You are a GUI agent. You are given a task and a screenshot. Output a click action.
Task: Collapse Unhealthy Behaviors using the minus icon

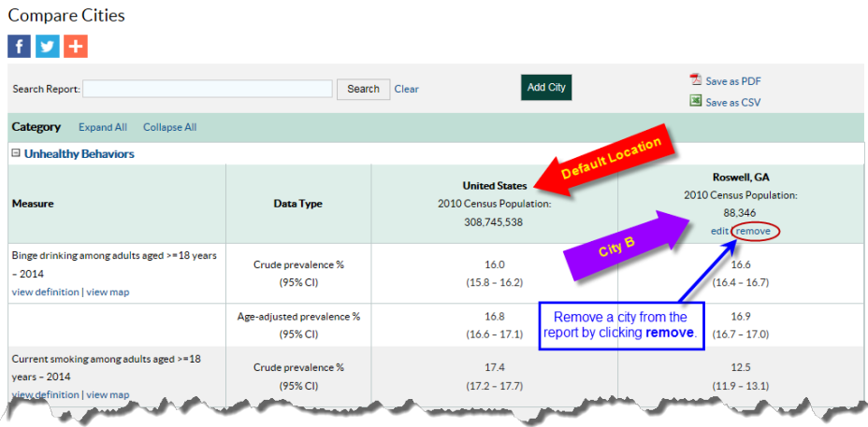tap(16, 154)
